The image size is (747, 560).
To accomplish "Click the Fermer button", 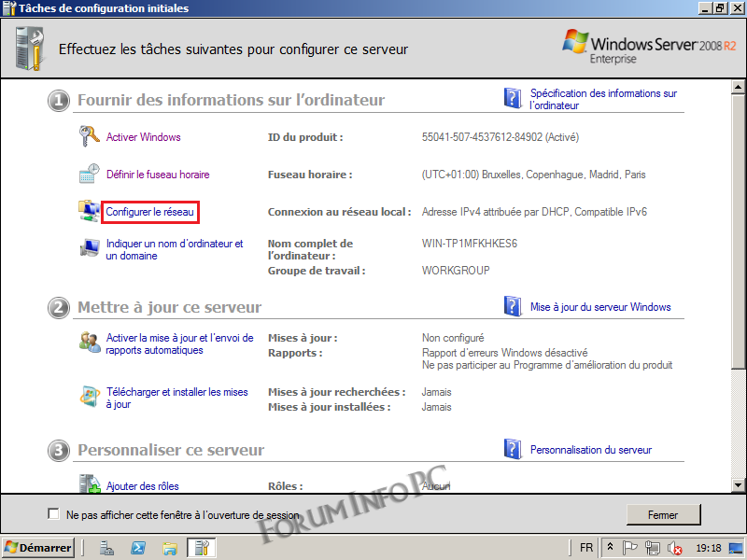I will [663, 515].
